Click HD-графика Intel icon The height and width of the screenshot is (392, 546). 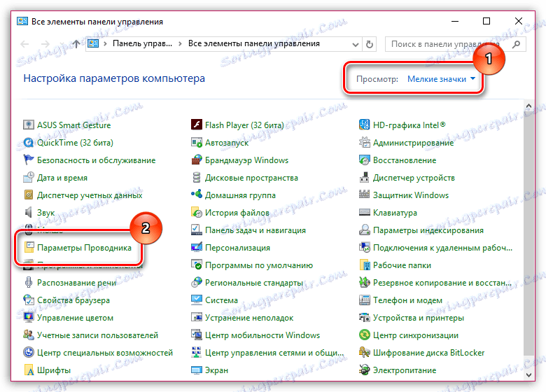(364, 125)
